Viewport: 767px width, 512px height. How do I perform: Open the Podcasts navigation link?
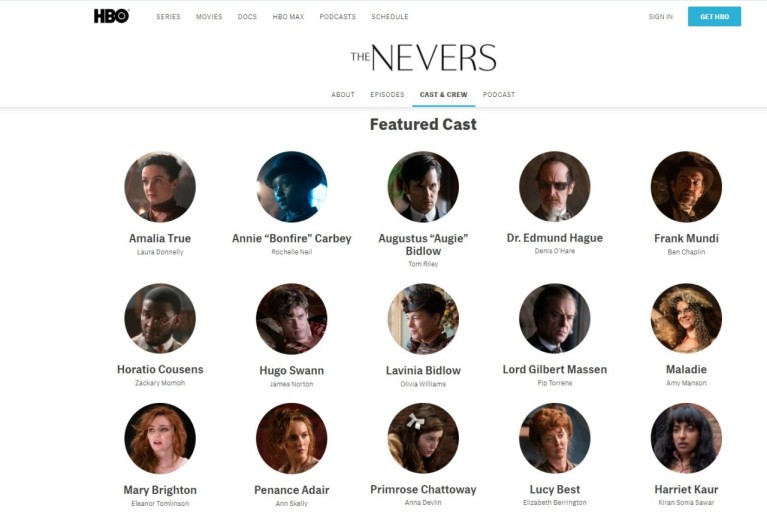(338, 17)
